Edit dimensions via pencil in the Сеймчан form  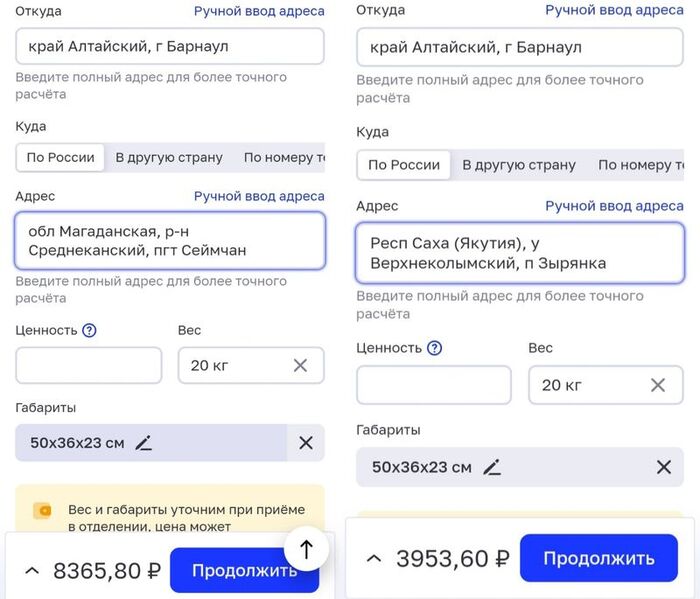coord(144,443)
